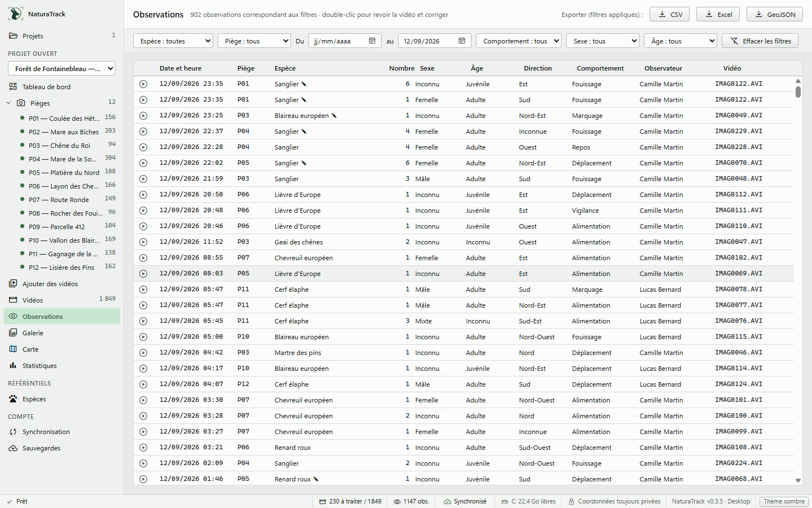The width and height of the screenshot is (812, 508).
Task: Click the pencil icon beside Renard roux 01:46
Action: (316, 479)
